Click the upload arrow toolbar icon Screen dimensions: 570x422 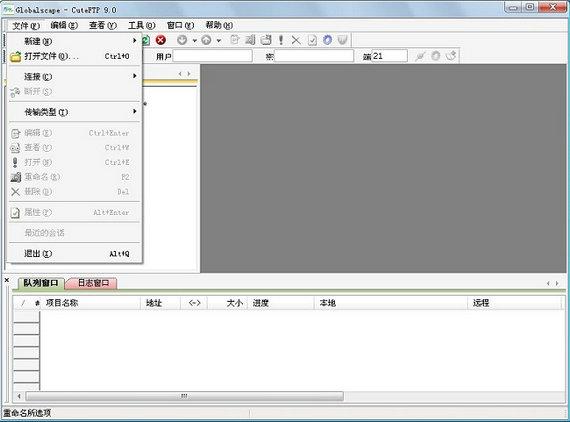[206, 40]
